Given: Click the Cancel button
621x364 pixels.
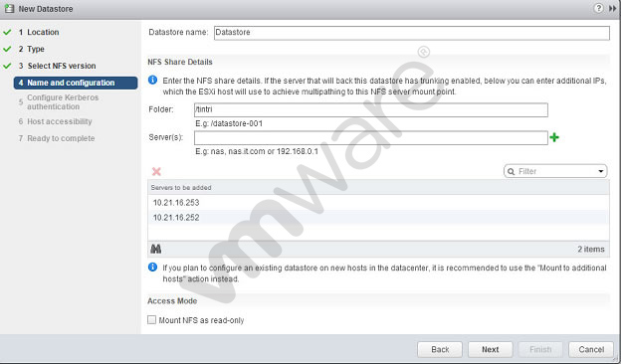Looking at the screenshot, I should (x=591, y=349).
